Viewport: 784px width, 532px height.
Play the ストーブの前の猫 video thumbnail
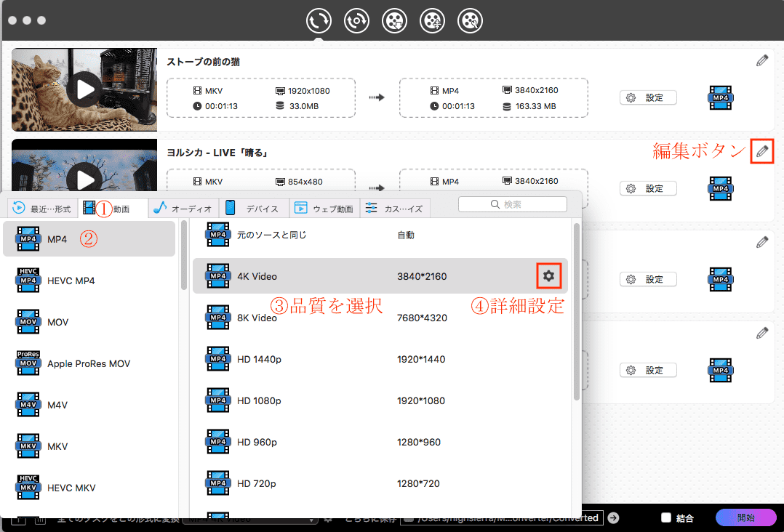(84, 89)
